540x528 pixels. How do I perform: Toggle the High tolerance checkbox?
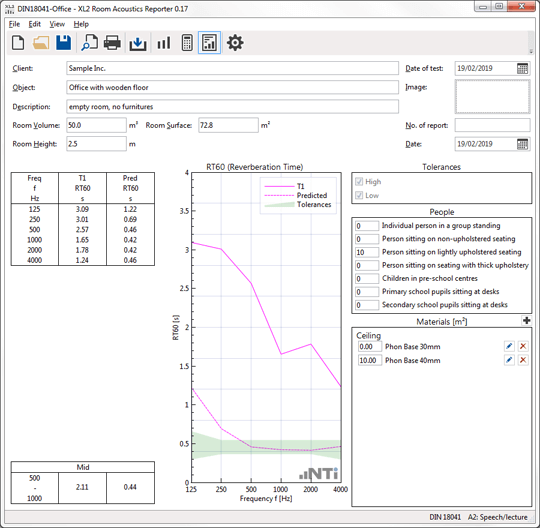[359, 182]
